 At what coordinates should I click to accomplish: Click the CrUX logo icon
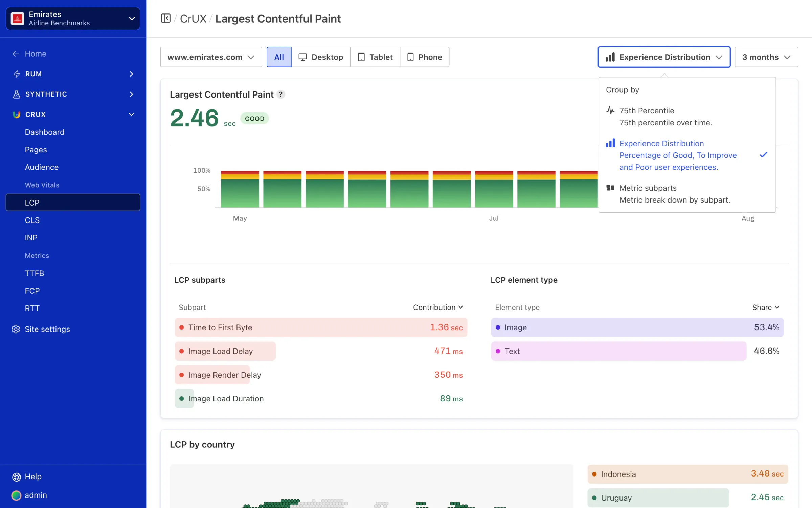[16, 114]
